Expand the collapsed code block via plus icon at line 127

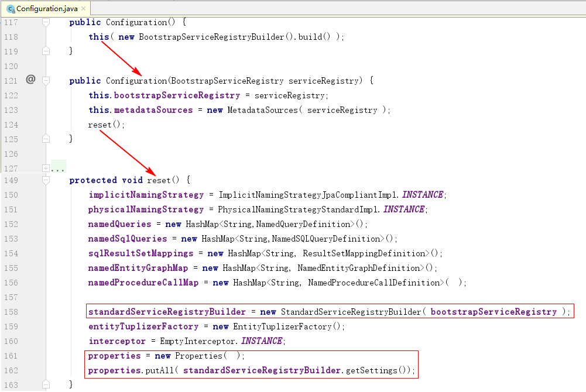click(45, 168)
